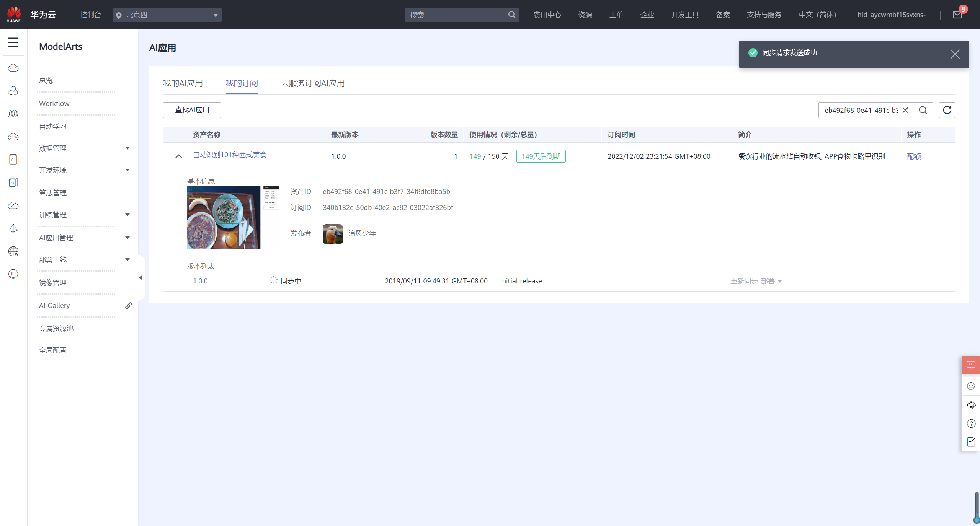Collapse the 自动识别101种西式美食 row
Screen dimensions: 980x526
(178, 156)
